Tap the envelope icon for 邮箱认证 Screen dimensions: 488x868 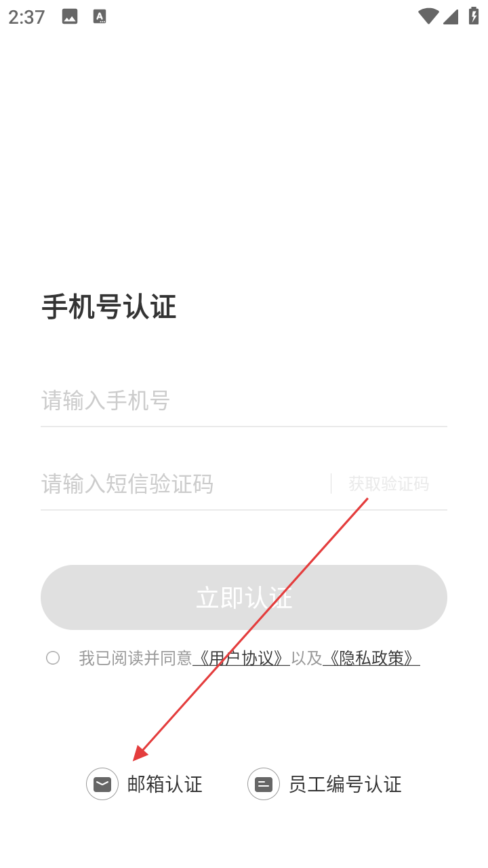pyautogui.click(x=102, y=784)
